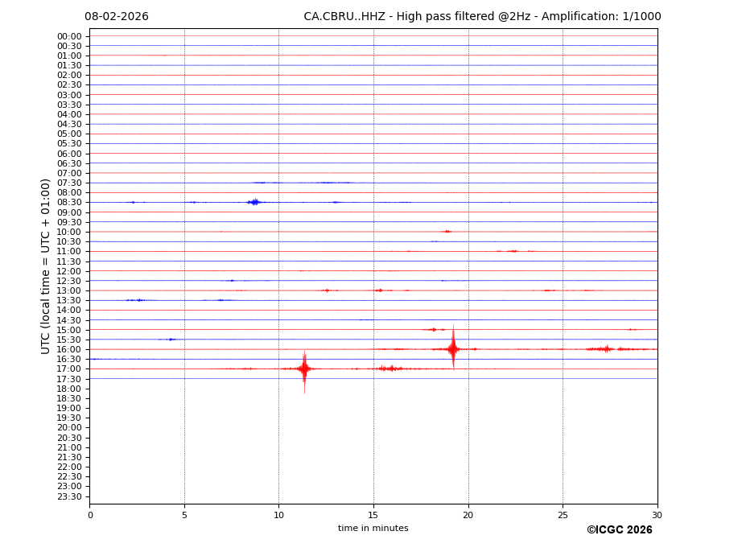Image resolution: width=746 pixels, height=560 pixels.
Task: Click the x-axis tick labeled 15
Action: [373, 515]
